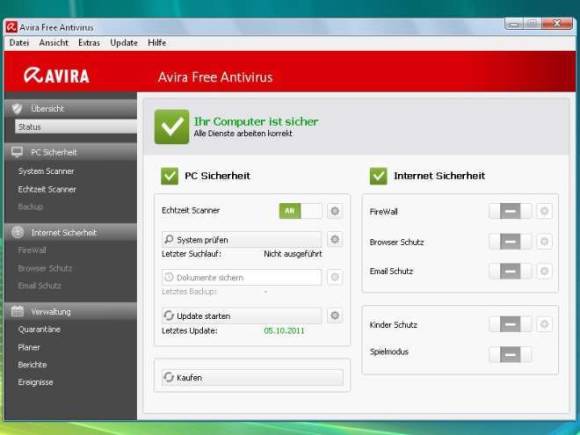Open Berichte in the sidebar
This screenshot has width=580, height=435.
click(x=32, y=365)
